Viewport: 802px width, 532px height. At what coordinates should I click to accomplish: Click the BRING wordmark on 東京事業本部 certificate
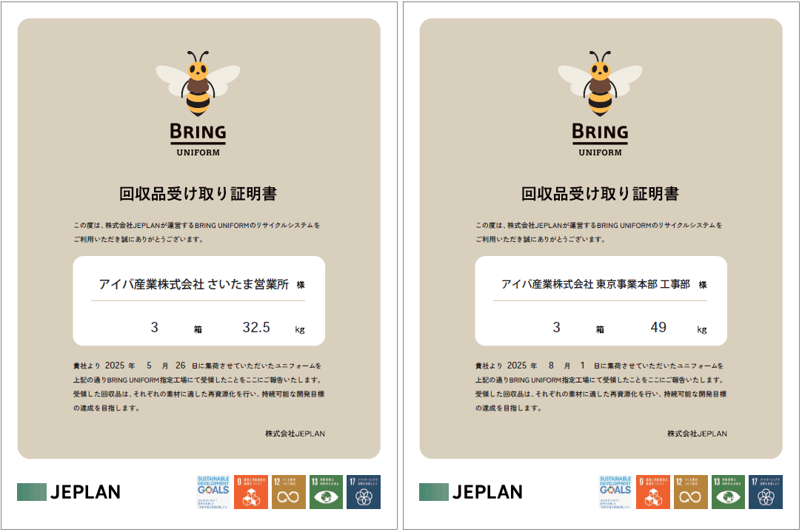pos(600,132)
